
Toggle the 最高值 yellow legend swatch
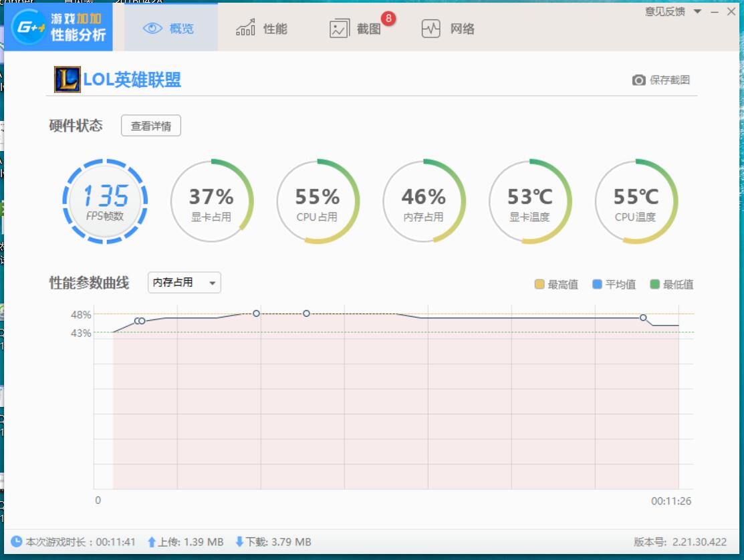(x=539, y=284)
